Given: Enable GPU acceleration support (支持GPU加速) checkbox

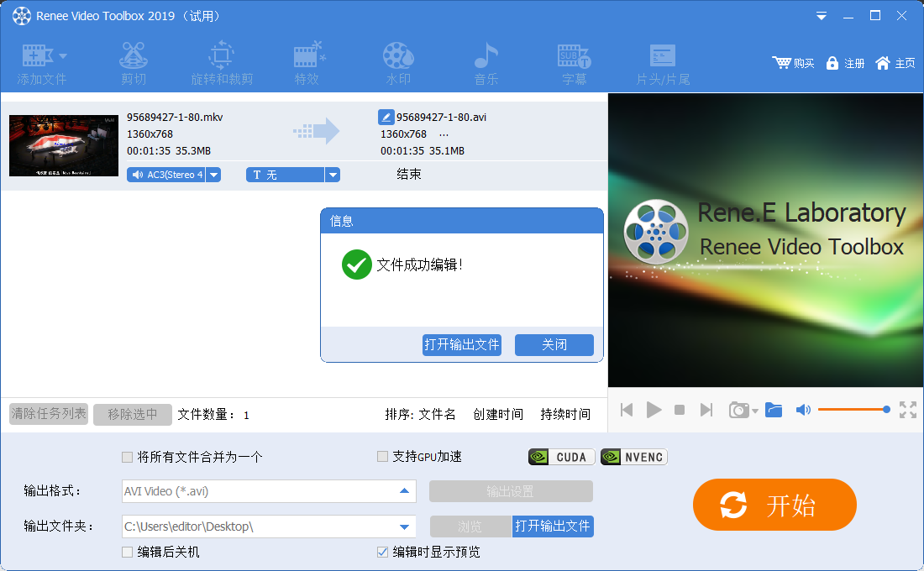Looking at the screenshot, I should click(x=382, y=456).
